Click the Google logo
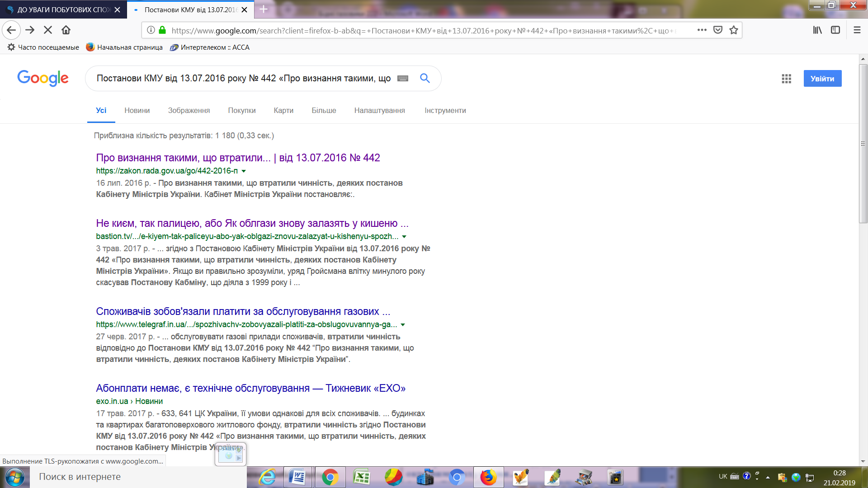 (43, 78)
